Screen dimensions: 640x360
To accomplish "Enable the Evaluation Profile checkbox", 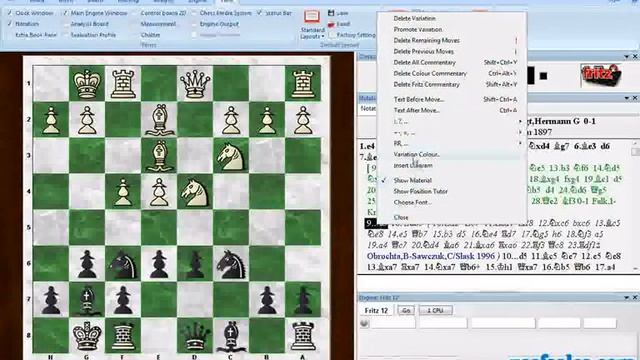I will (65, 35).
